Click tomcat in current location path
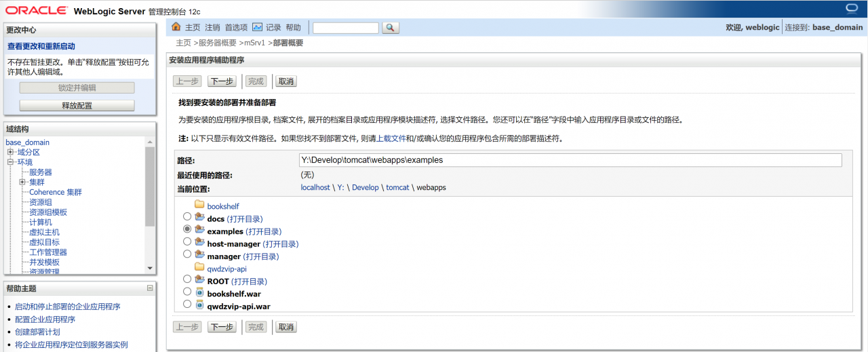Screen dimensions: 868x352 (x=397, y=188)
